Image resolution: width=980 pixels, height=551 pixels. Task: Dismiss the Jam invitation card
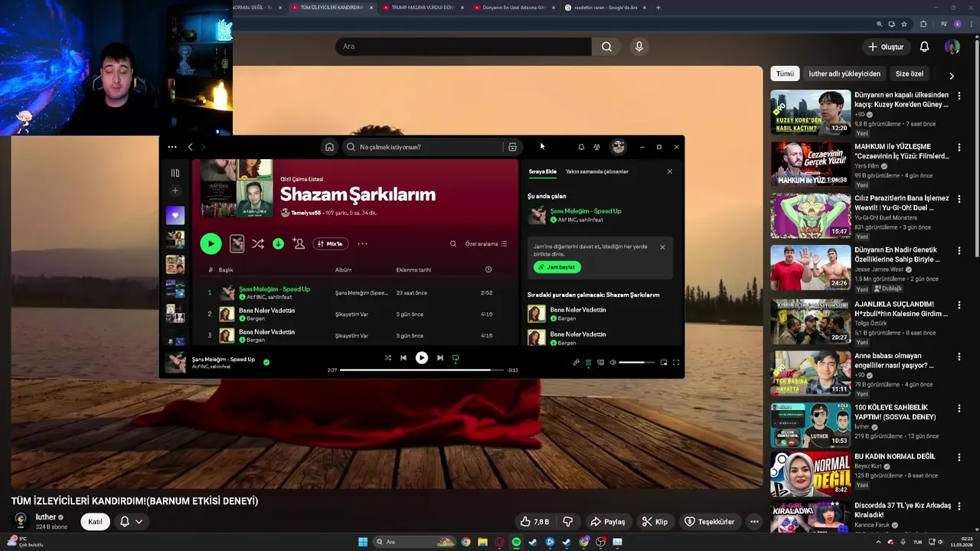662,246
